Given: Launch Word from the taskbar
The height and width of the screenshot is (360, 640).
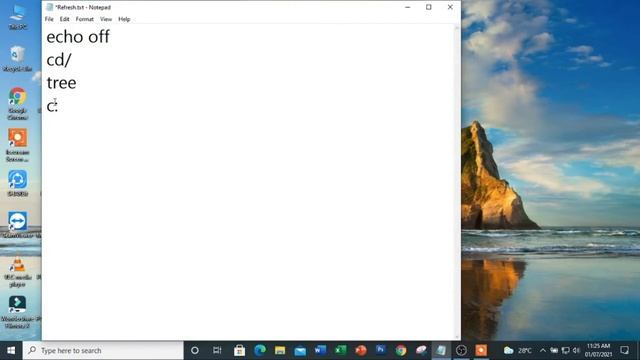Looking at the screenshot, I should pyautogui.click(x=320, y=350).
